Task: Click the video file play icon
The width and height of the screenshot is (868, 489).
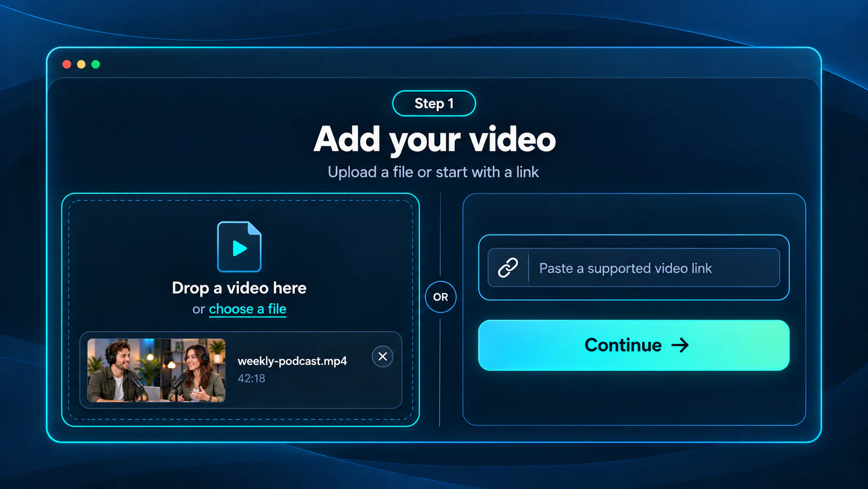Action: click(x=239, y=247)
